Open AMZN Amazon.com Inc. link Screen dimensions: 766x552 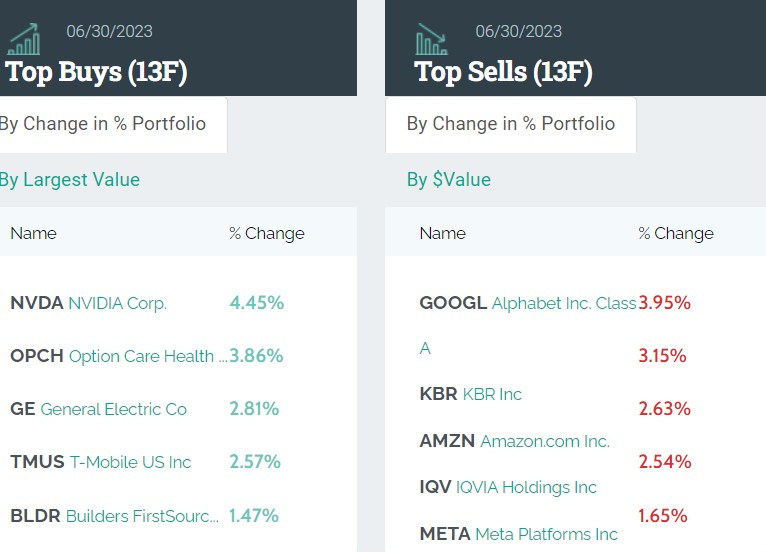click(x=514, y=441)
